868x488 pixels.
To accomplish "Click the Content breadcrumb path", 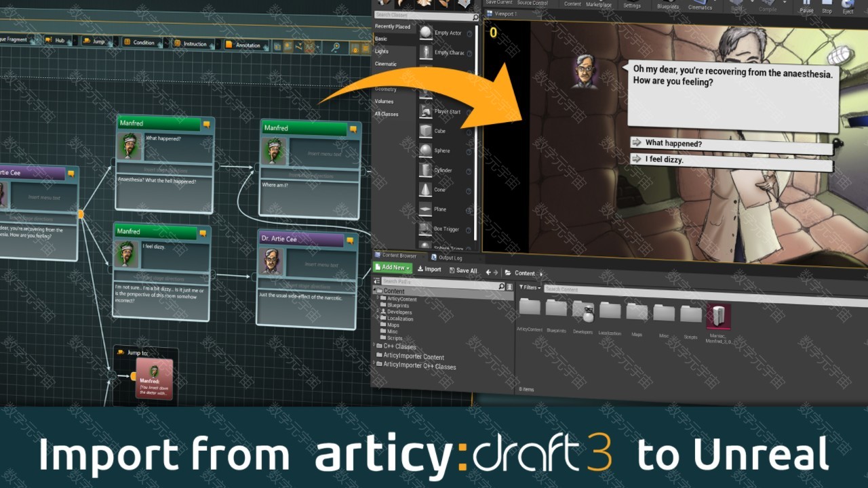I will [x=525, y=273].
